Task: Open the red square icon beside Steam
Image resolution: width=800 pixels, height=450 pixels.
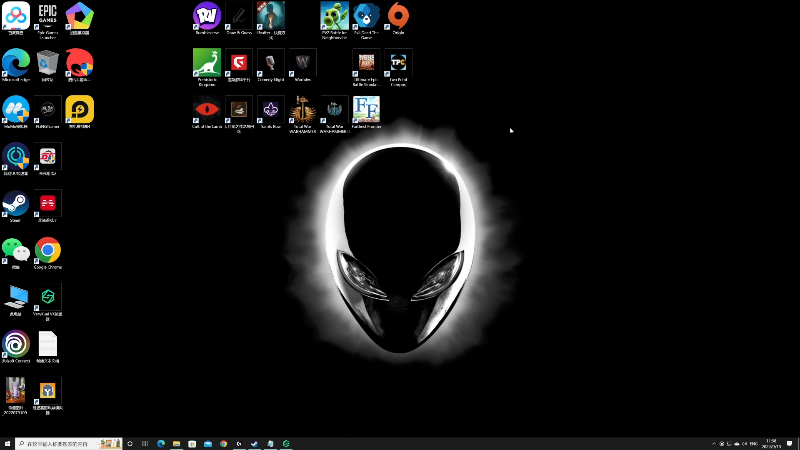Action: 47,205
